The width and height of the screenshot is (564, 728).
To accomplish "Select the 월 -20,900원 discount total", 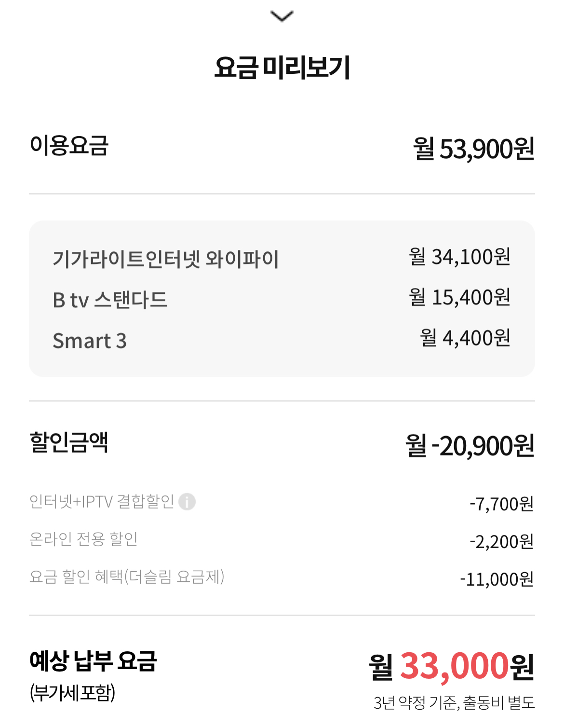I will coord(470,445).
